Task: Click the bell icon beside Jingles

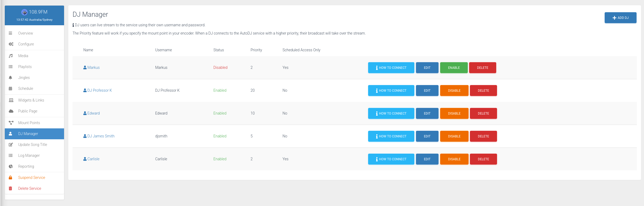Action: tap(11, 78)
